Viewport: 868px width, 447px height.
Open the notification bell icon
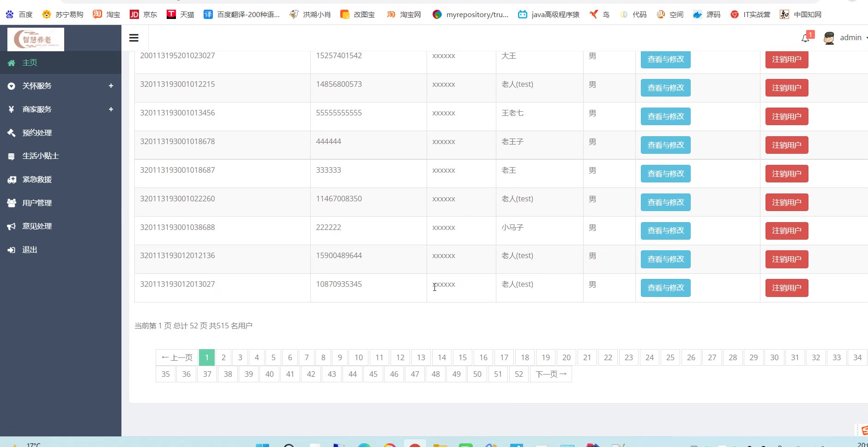pyautogui.click(x=806, y=38)
